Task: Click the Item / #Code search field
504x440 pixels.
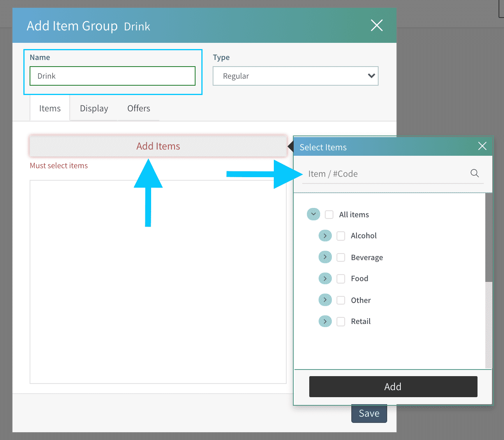Action: pos(386,174)
